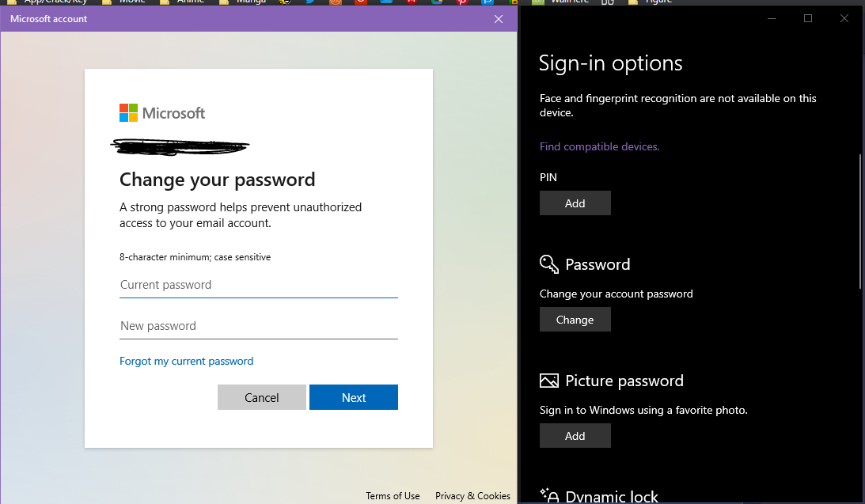Click the 'Microsoft account' window title
865x504 pixels.
tap(48, 19)
